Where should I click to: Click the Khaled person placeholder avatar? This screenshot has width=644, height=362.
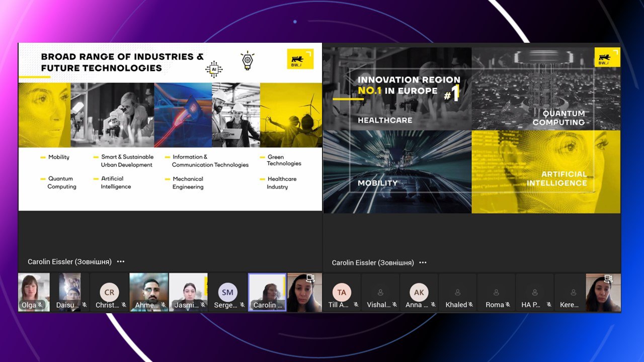point(458,292)
